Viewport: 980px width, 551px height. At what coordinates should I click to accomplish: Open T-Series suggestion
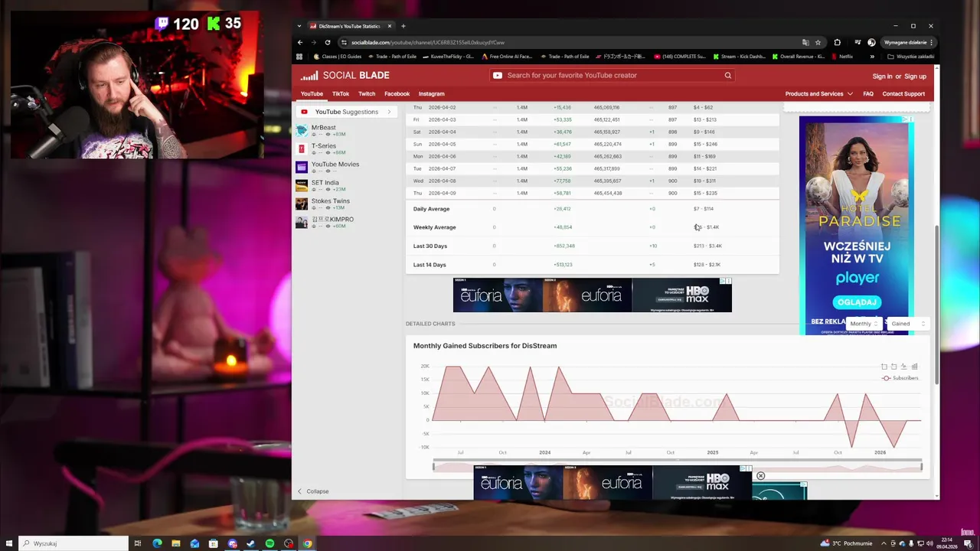pos(324,145)
